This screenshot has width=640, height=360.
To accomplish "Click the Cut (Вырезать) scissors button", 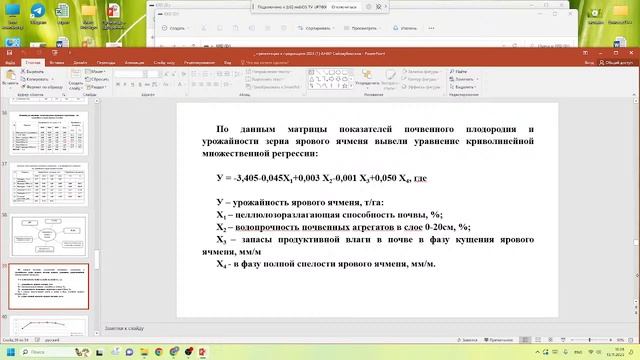I will [x=32, y=72].
